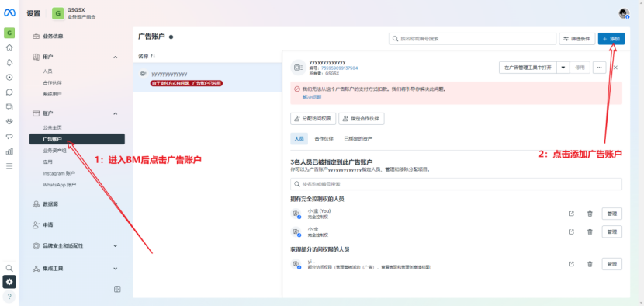The height and width of the screenshot is (306, 644).
Task: Open external link icon for yi.. row
Action: [x=571, y=264]
